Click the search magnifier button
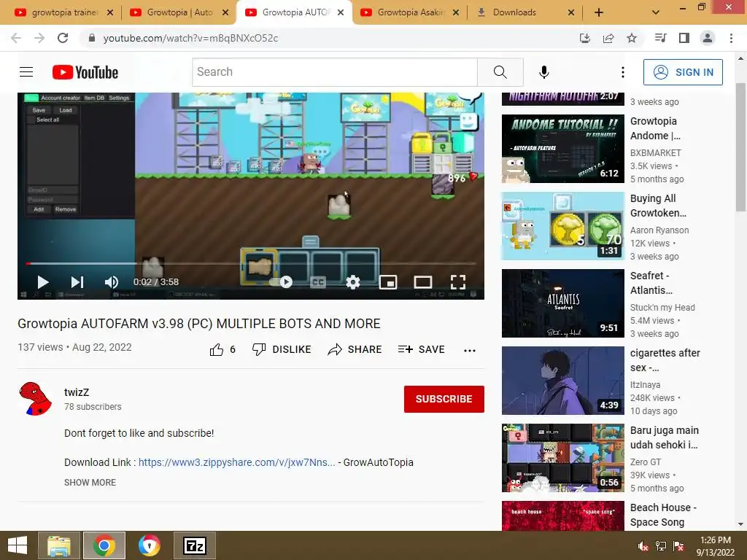Screen dimensions: 747x560 (500, 72)
